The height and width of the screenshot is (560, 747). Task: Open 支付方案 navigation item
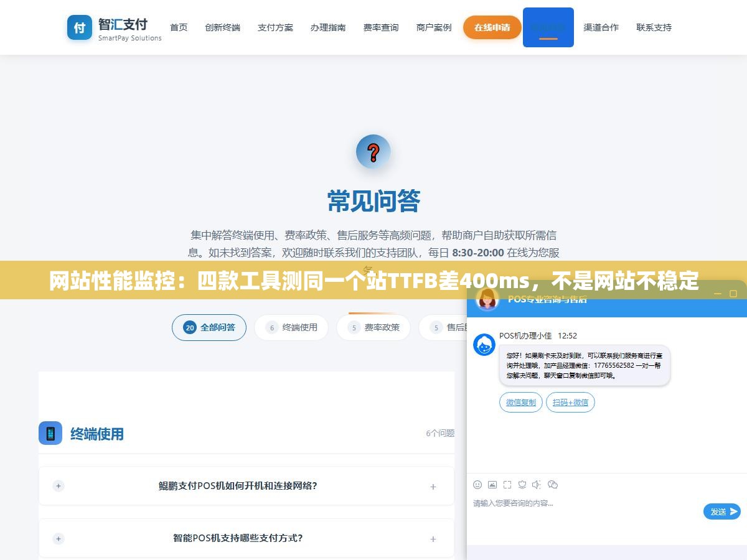275,27
